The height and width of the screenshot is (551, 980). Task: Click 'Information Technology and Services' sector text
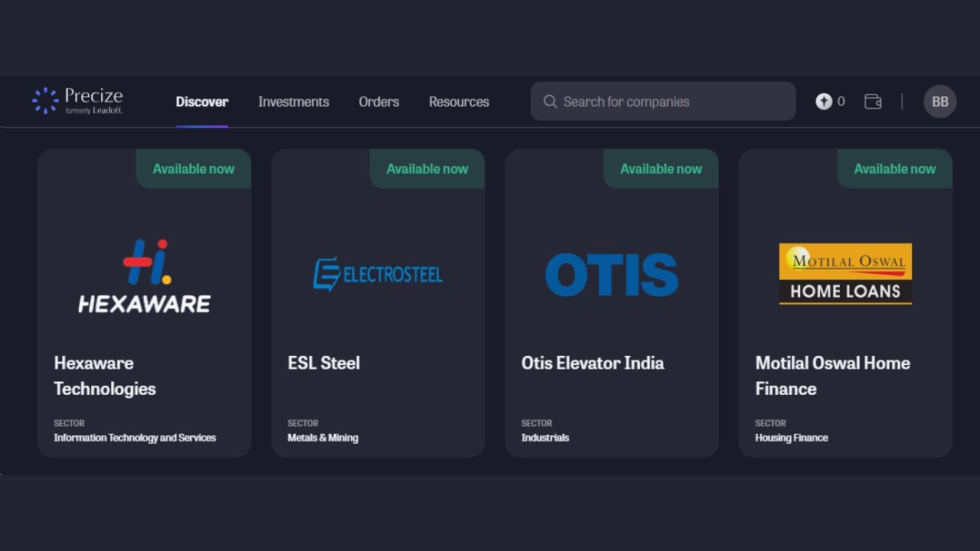(x=135, y=438)
